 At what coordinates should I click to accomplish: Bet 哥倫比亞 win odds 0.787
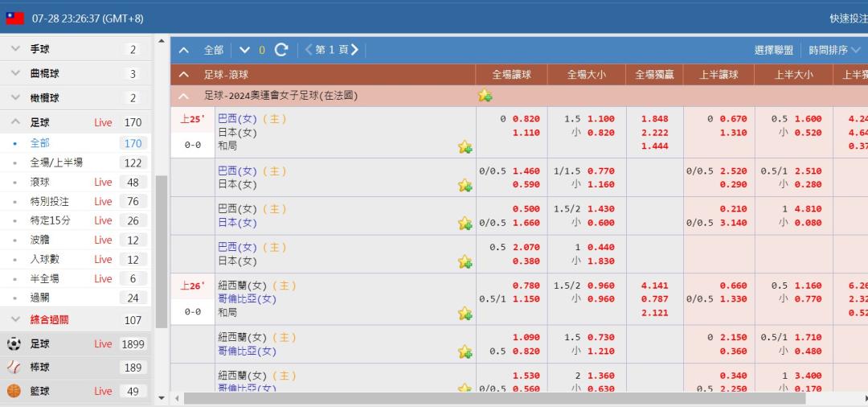(x=655, y=299)
